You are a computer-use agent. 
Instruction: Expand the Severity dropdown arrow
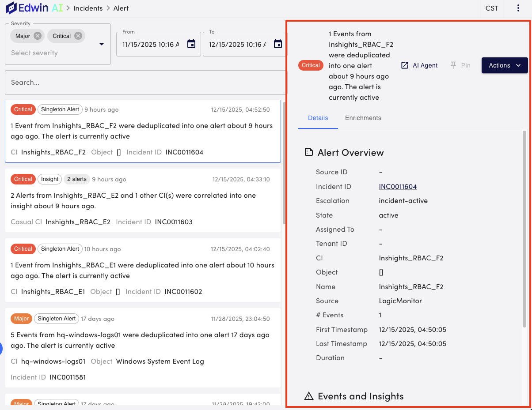click(102, 45)
